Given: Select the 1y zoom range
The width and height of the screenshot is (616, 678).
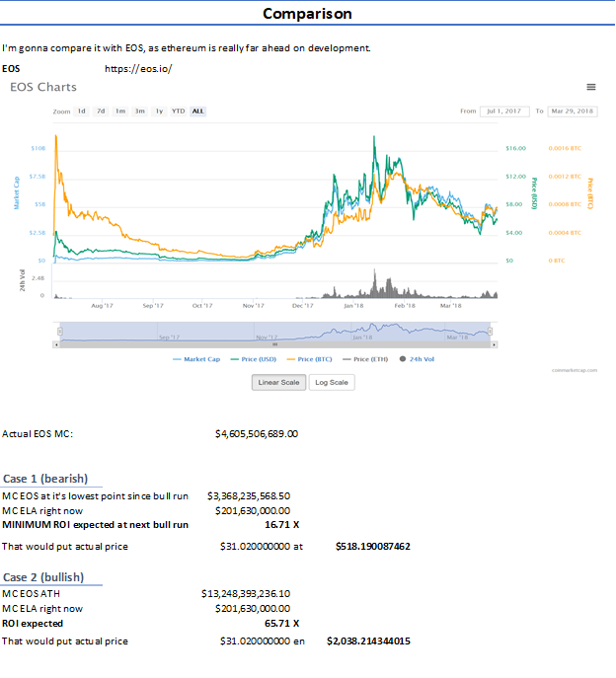Looking at the screenshot, I should (159, 112).
